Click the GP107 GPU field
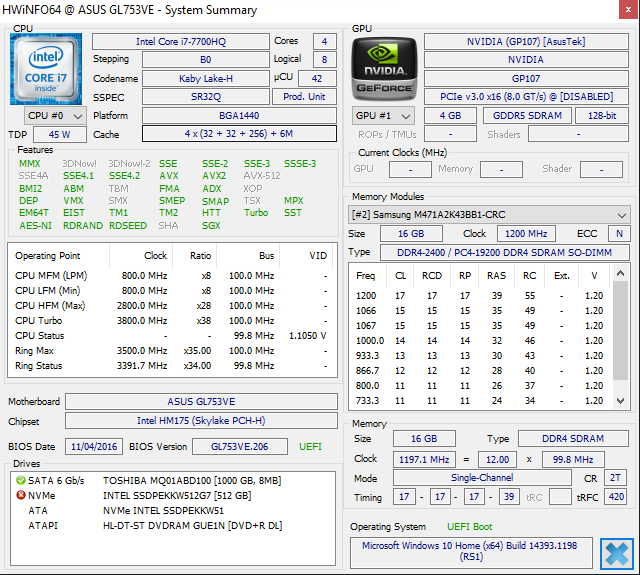This screenshot has height=575, width=640. coord(526,78)
